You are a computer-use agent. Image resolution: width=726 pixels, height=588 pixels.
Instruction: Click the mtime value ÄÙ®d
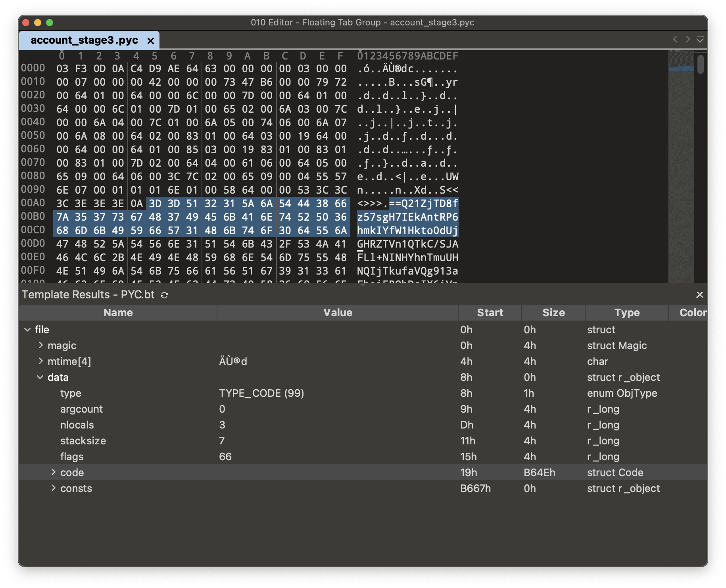coord(233,361)
